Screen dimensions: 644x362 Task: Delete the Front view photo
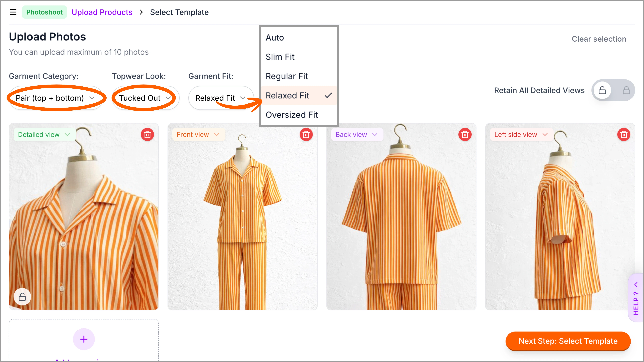point(306,135)
